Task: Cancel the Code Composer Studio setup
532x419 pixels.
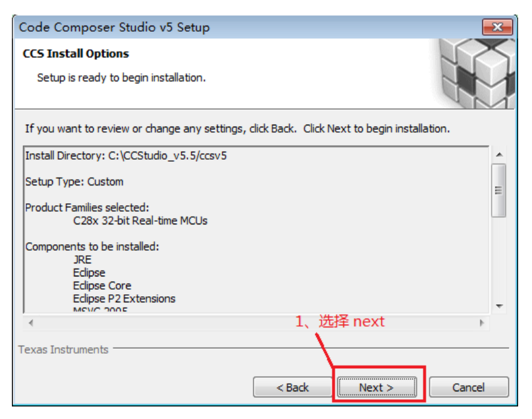Action: [469, 387]
